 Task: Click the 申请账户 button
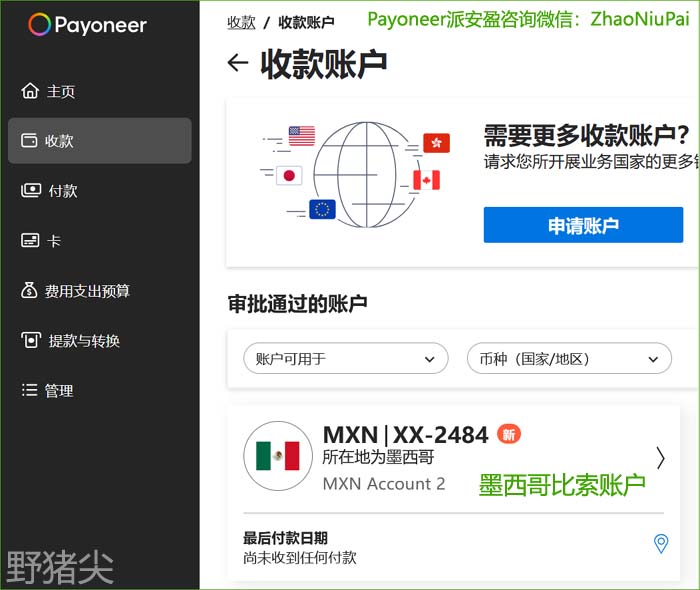[x=583, y=225]
